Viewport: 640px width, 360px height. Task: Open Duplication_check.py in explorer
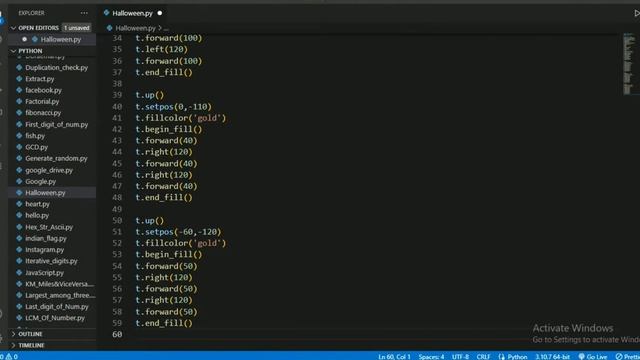[x=56, y=67]
